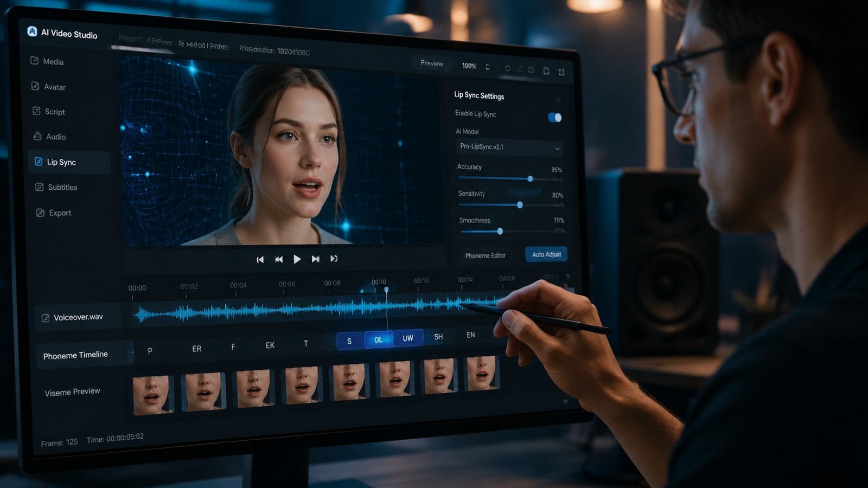Click the AI Video Studio logo icon
The width and height of the screenshot is (868, 488).
pos(32,31)
